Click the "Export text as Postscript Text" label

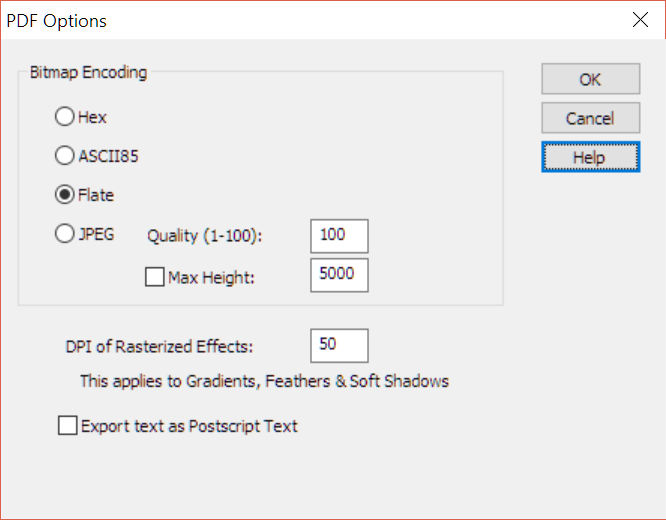click(189, 426)
